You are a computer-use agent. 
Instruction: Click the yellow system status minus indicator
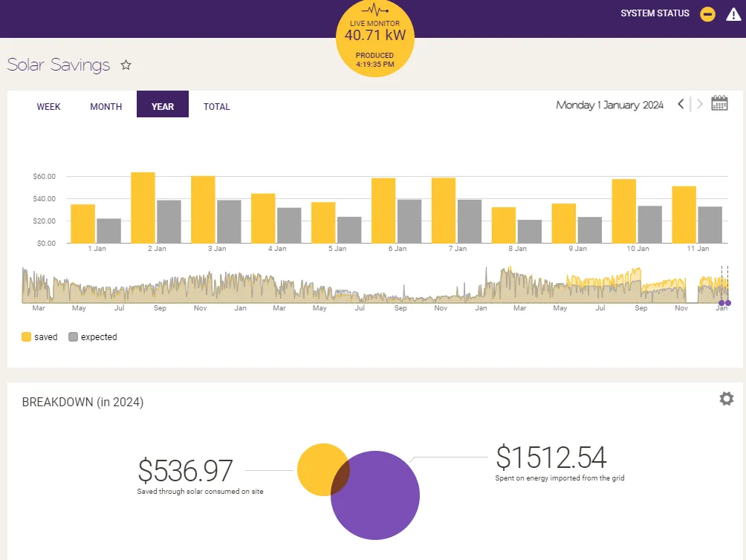[707, 14]
